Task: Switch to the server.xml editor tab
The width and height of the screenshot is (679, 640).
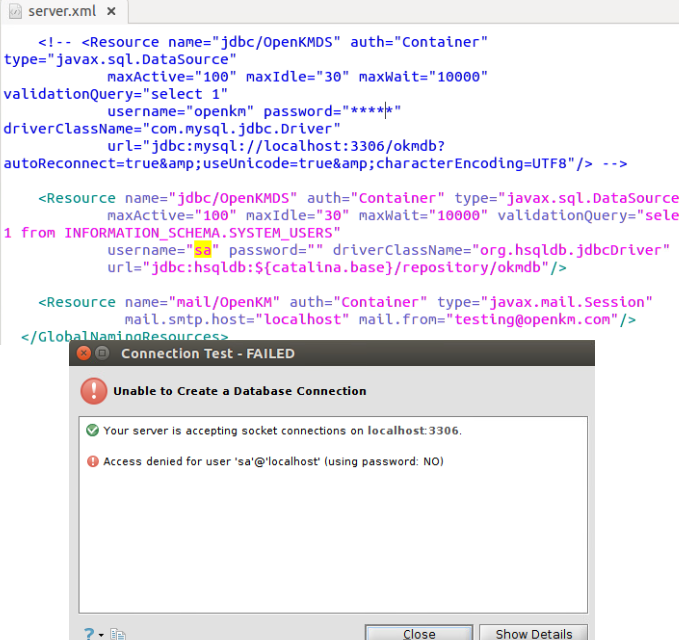Action: click(62, 11)
